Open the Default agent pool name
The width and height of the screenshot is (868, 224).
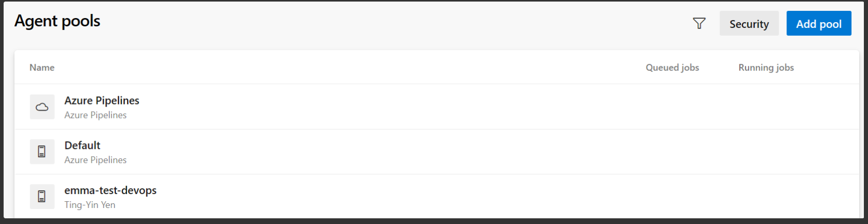(82, 145)
